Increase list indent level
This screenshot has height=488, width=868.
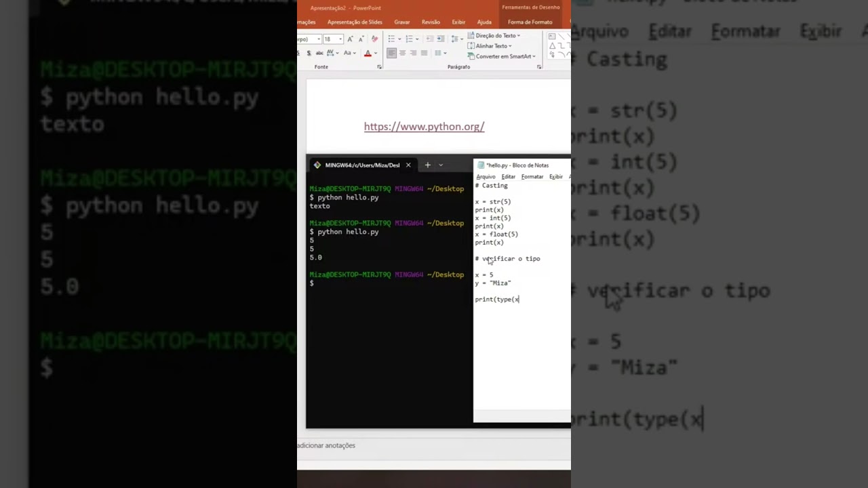(440, 39)
